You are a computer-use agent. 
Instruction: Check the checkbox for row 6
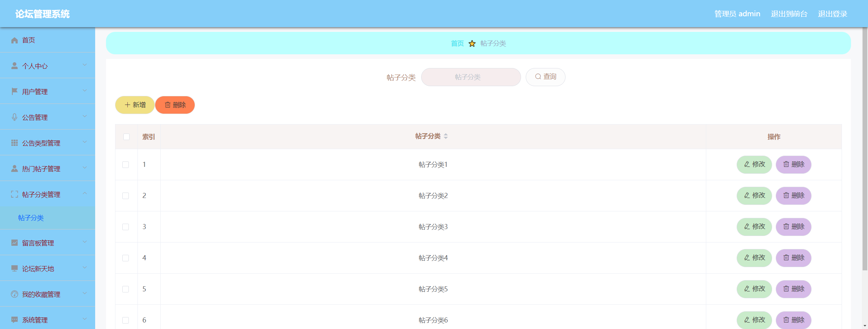pos(126,320)
